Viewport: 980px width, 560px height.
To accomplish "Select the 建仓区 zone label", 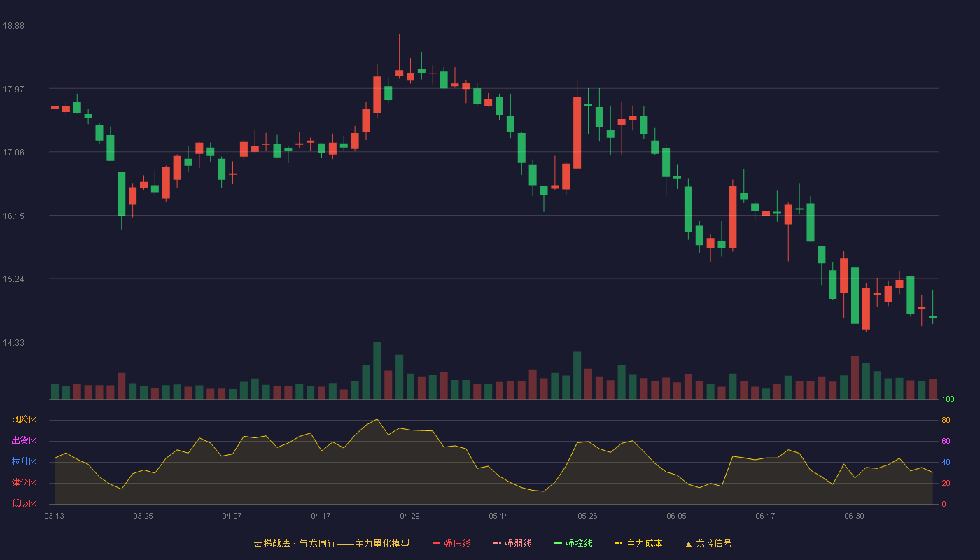I will point(24,483).
